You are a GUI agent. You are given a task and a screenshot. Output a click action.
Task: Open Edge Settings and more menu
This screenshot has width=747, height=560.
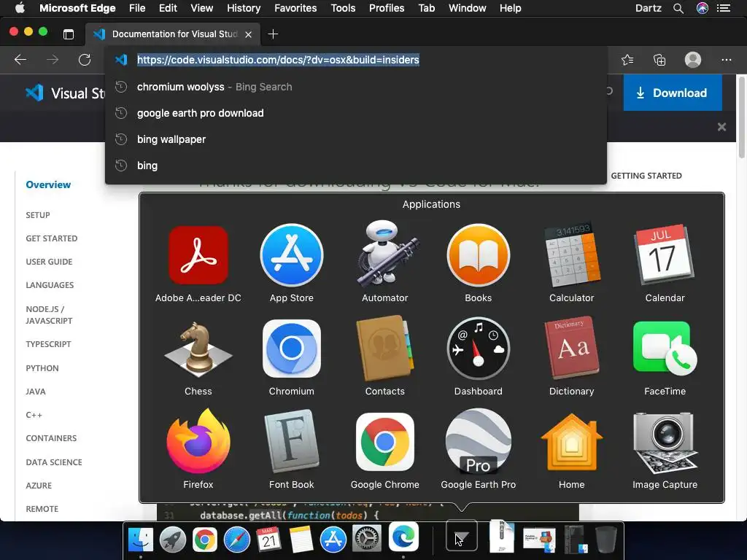726,60
